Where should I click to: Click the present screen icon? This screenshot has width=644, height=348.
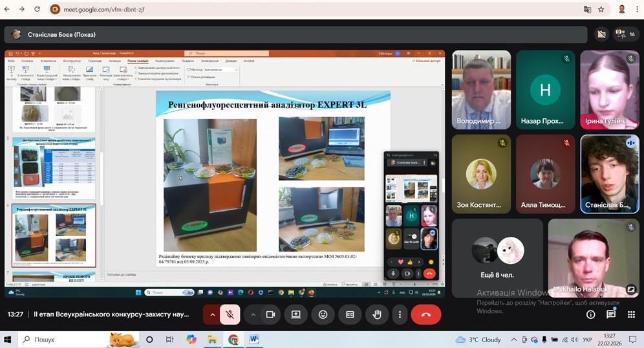pos(296,314)
